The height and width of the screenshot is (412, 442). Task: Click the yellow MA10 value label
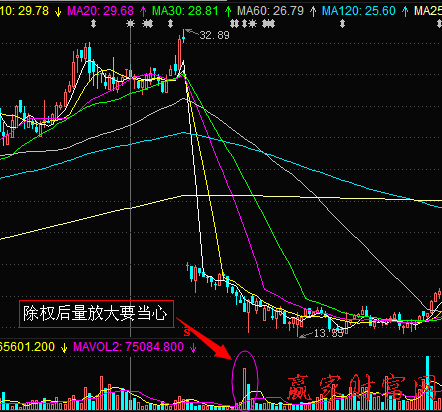[x=24, y=11]
